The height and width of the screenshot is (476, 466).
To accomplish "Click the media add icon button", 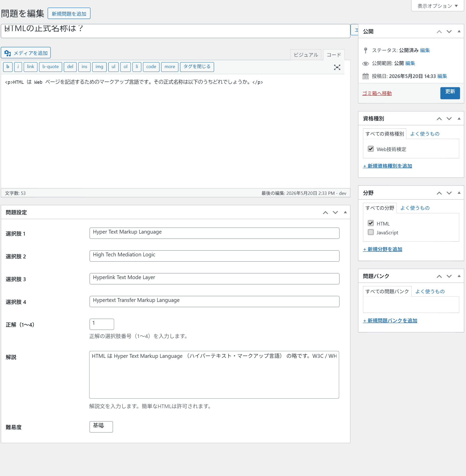I will [26, 53].
